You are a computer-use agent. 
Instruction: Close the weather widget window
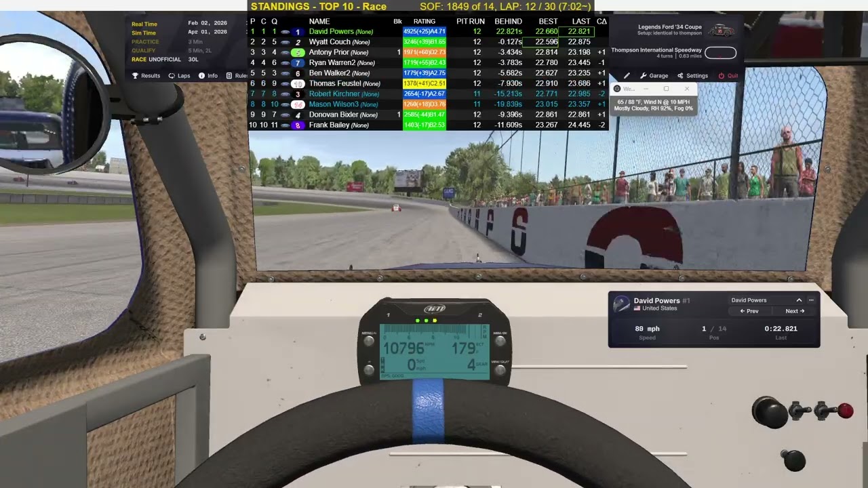(x=686, y=89)
